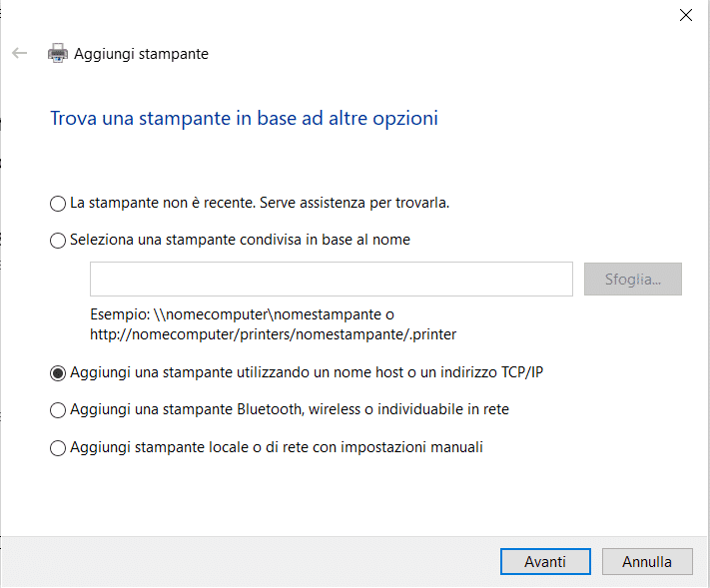Select "La stampante non è recente" radio button
710x588 pixels.
point(58,204)
